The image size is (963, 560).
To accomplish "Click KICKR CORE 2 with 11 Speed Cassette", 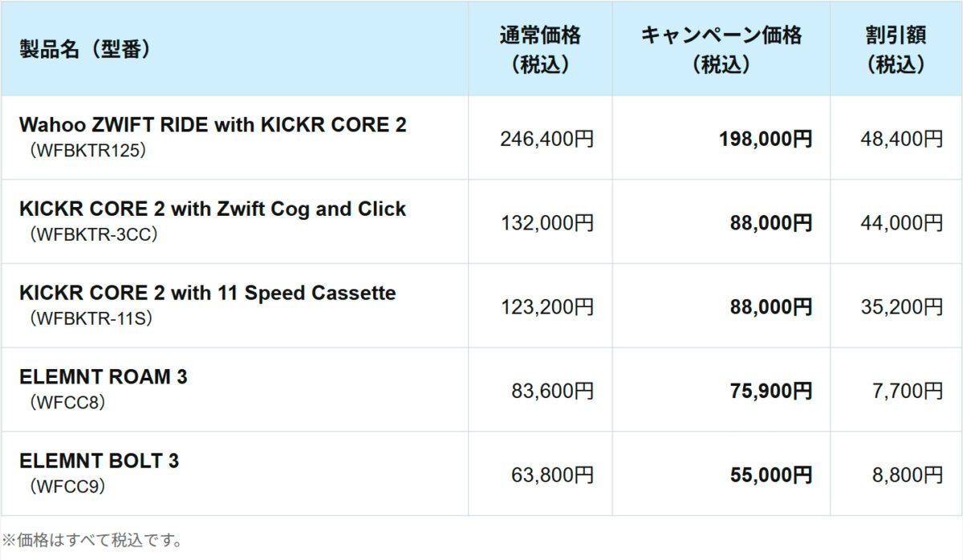I will [x=208, y=293].
